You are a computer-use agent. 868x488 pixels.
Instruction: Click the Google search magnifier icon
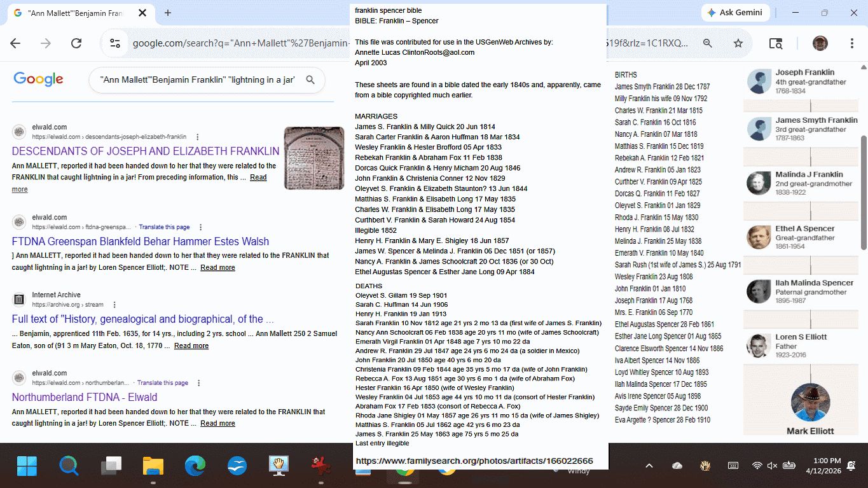310,80
